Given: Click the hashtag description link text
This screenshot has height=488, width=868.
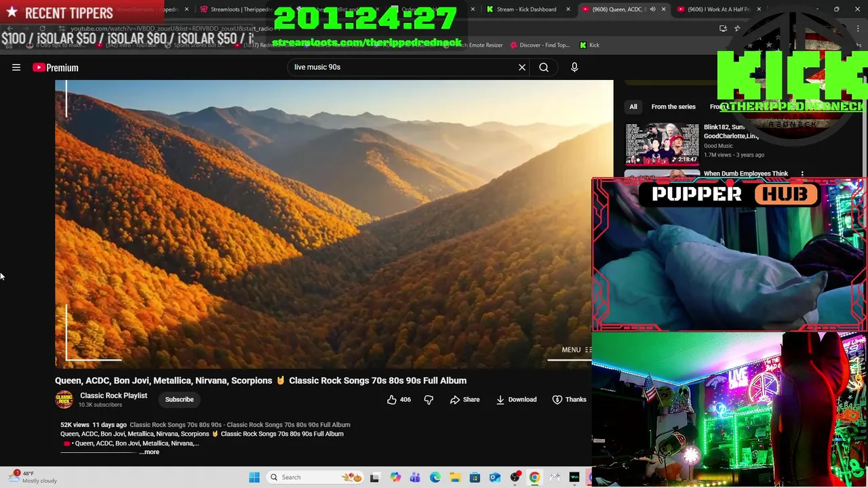Looking at the screenshot, I should 240,425.
